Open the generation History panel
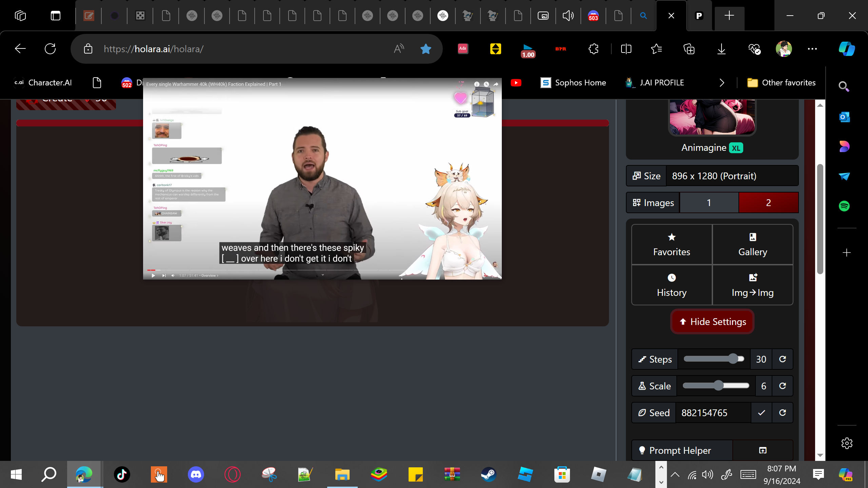The image size is (868, 488). point(671,285)
